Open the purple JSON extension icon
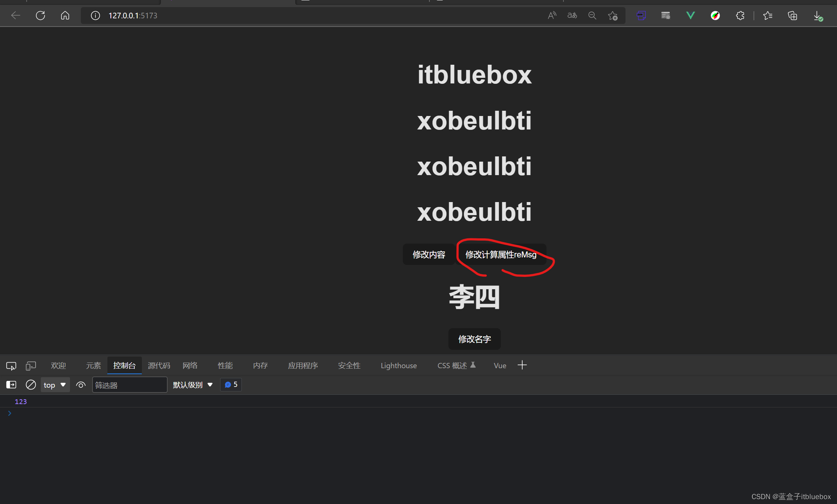The width and height of the screenshot is (837, 504). (641, 15)
